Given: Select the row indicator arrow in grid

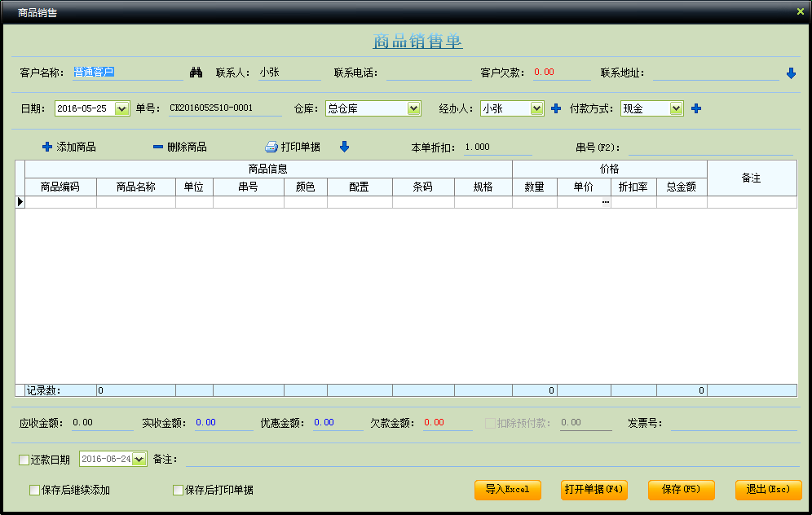Looking at the screenshot, I should pyautogui.click(x=20, y=202).
